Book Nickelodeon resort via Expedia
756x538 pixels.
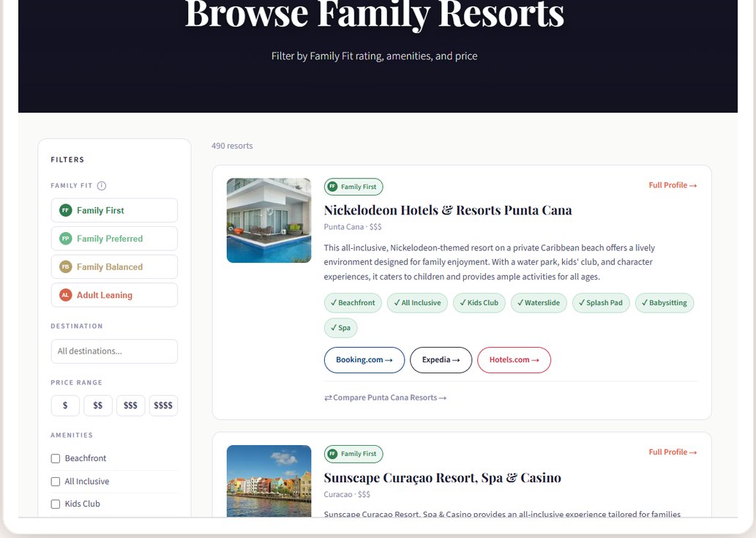(x=441, y=360)
